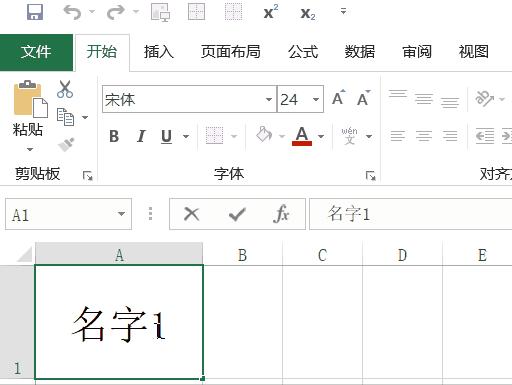This screenshot has width=512, height=385.
Task: Switch to the 开始 tab
Action: [102, 52]
